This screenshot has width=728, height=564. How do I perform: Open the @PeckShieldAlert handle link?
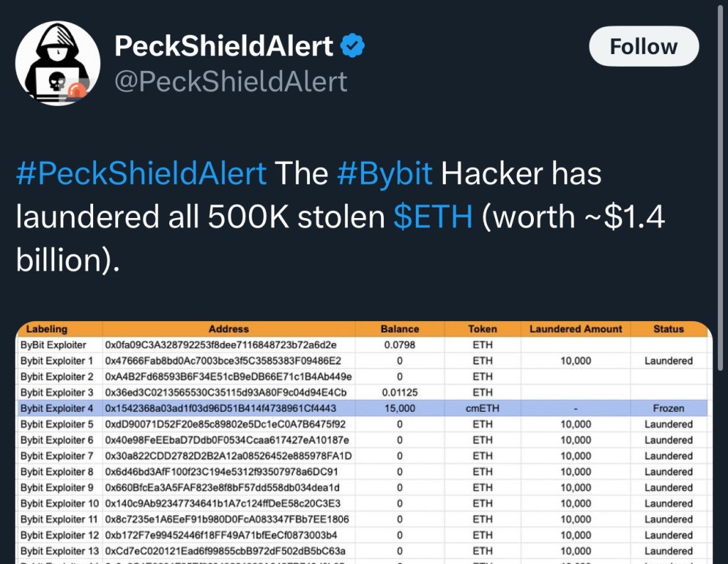(230, 82)
